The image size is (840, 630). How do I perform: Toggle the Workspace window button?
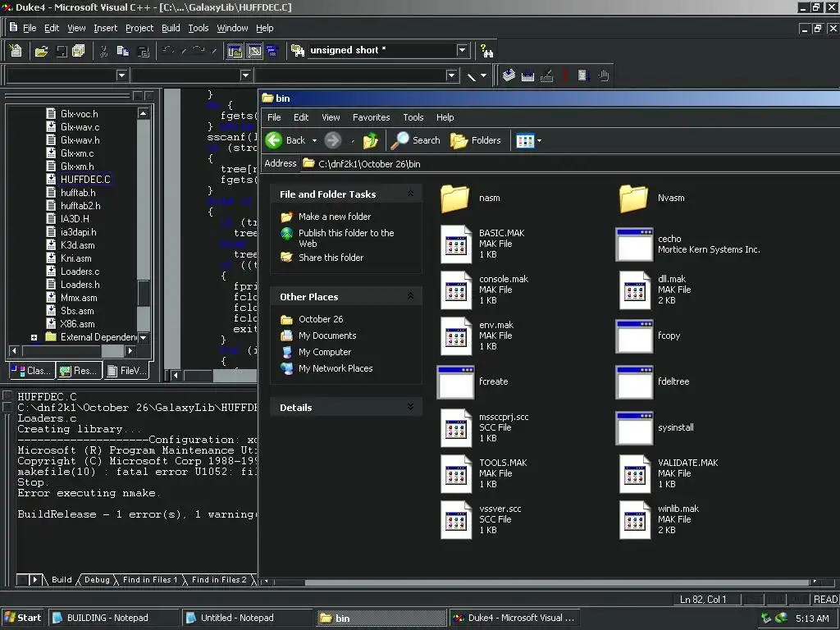(x=235, y=51)
